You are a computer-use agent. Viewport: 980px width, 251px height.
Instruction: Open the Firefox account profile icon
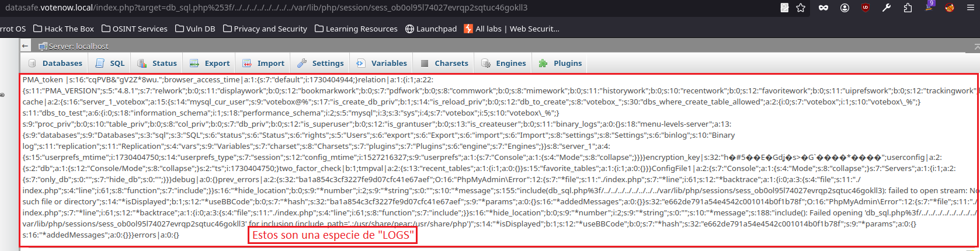click(845, 8)
